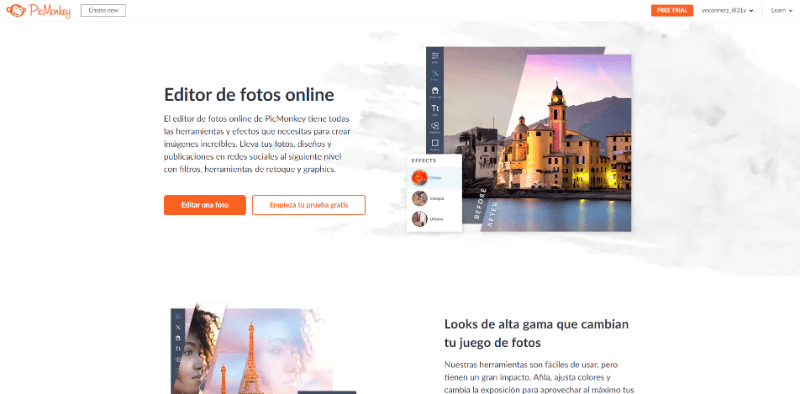Click the Editor de fotos online heading

[249, 94]
